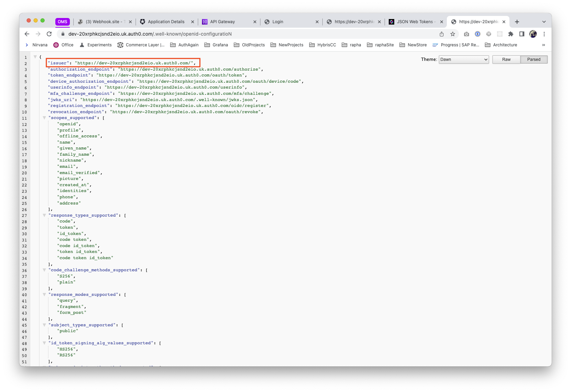
Task: Open the Extensions puzzle piece icon
Action: [510, 34]
